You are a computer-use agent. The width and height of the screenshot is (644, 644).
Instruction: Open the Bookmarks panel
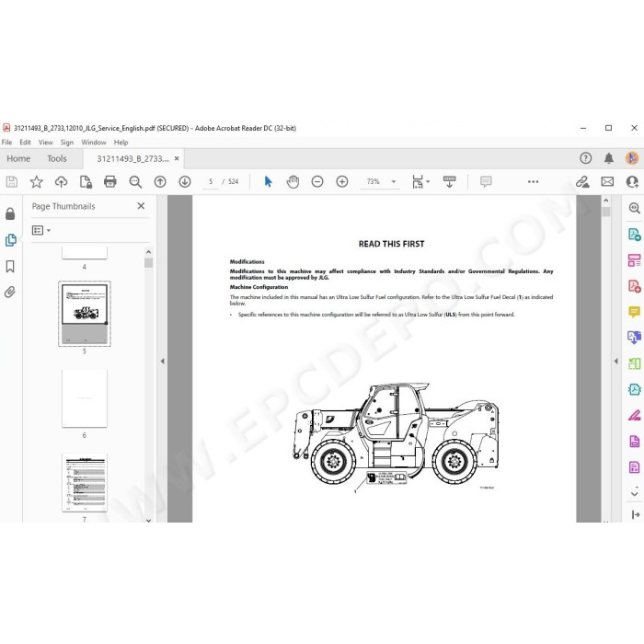[x=10, y=267]
